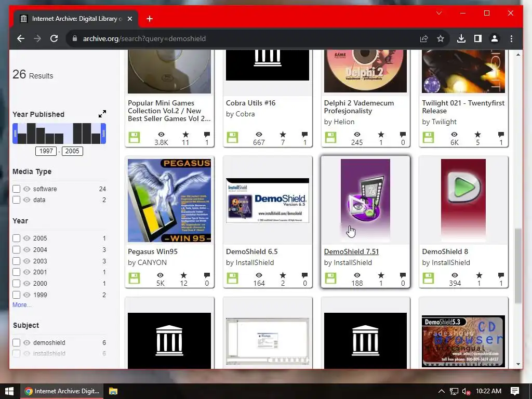The width and height of the screenshot is (532, 399).
Task: Show hidden system tray icons
Action: coord(441,391)
